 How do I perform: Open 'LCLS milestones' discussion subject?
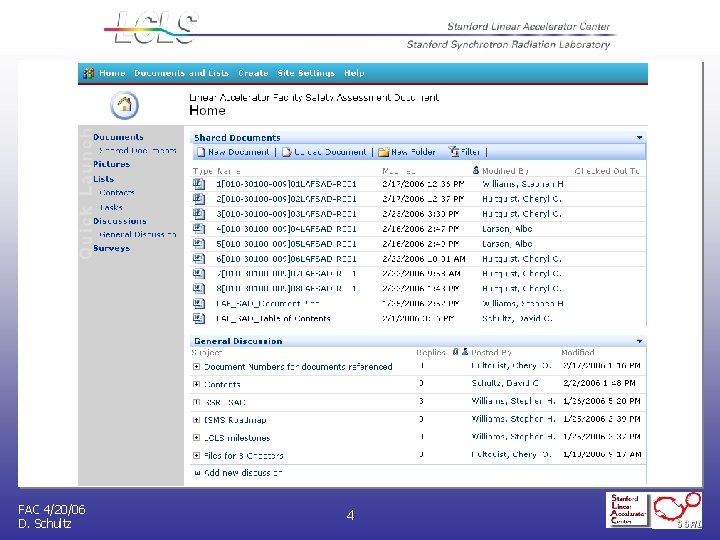[x=237, y=438]
